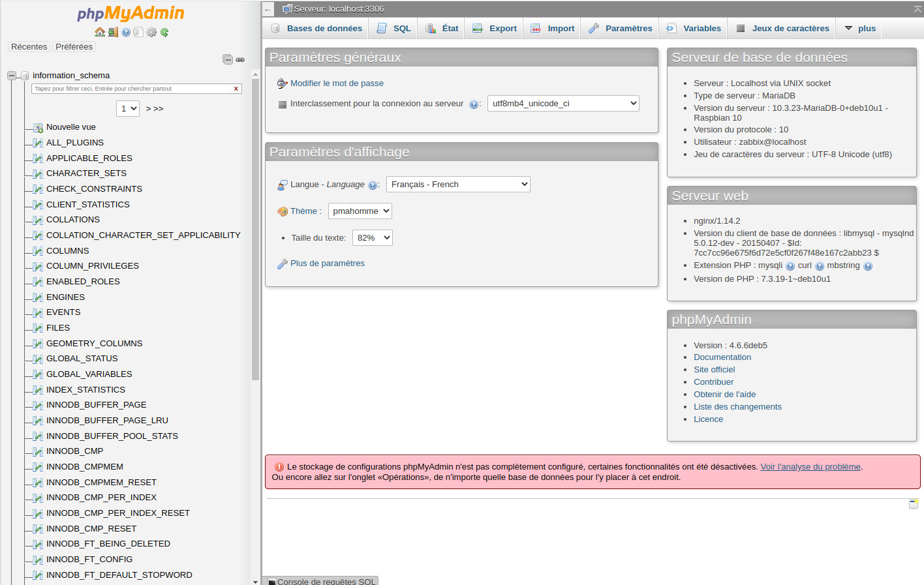
Task: Open settings with the gear icon
Action: tap(151, 31)
